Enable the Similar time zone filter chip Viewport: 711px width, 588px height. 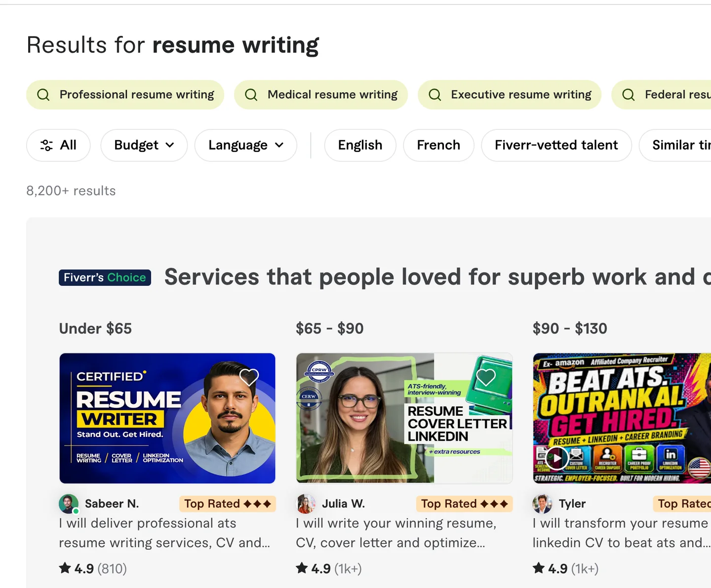[x=675, y=145]
